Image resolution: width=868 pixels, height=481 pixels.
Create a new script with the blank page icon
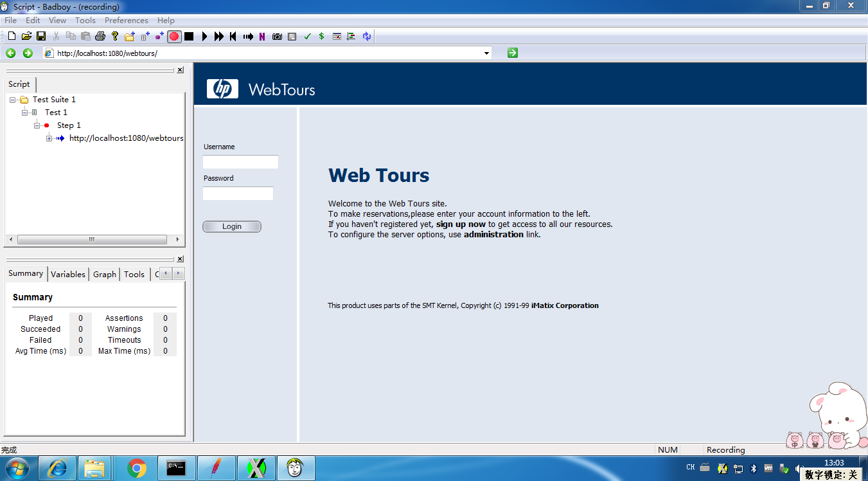click(x=12, y=37)
